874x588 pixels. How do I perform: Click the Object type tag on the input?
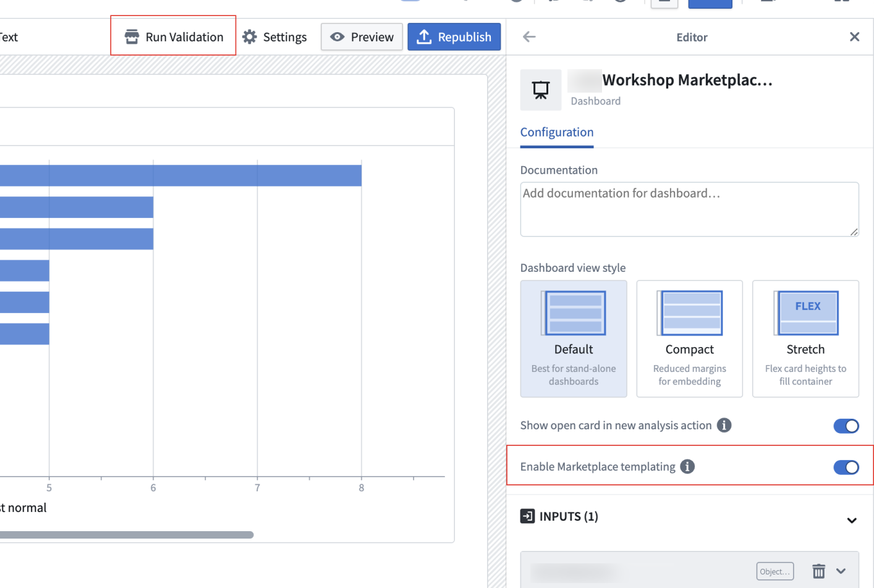pos(775,571)
